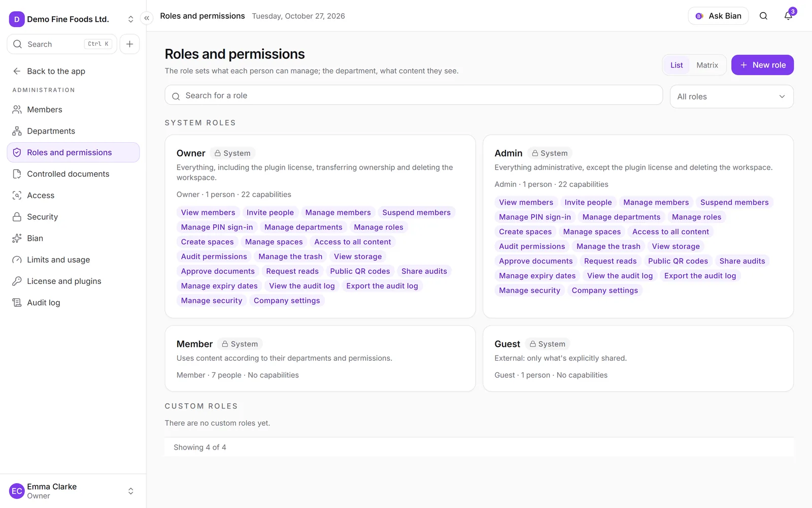This screenshot has width=812, height=508.
Task: Open the Owner role card title
Action: (191, 153)
